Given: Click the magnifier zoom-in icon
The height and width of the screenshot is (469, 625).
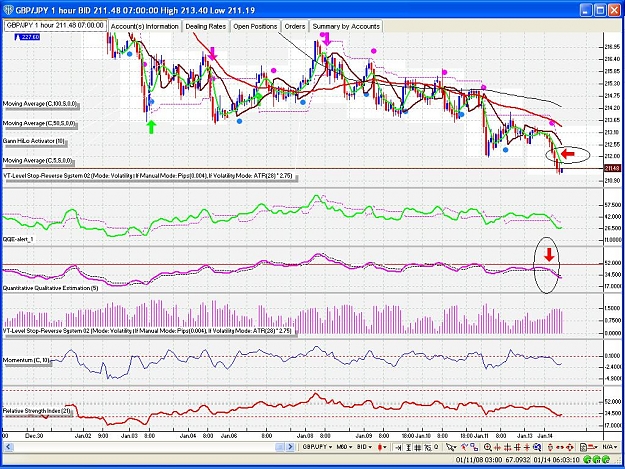Looking at the screenshot, I should tap(487, 447).
